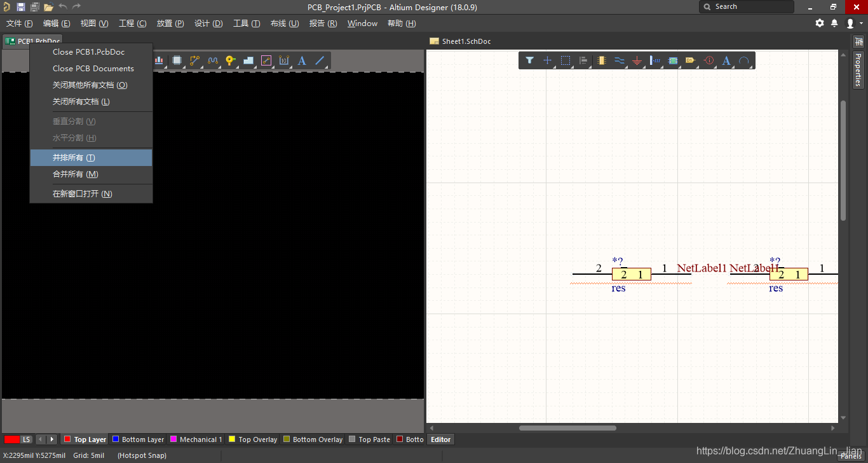
Task: Pick the Place Polygon Pour icon
Action: point(248,60)
